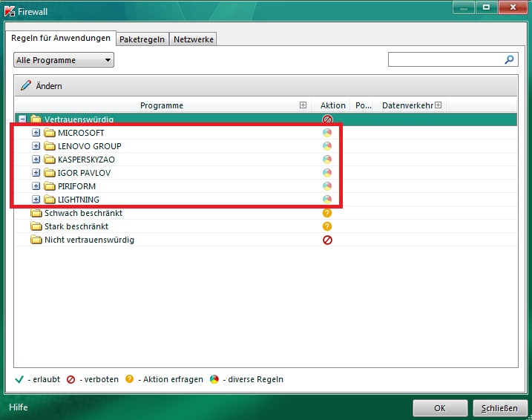Click into the search input field
The image size is (532, 420).
click(x=446, y=59)
